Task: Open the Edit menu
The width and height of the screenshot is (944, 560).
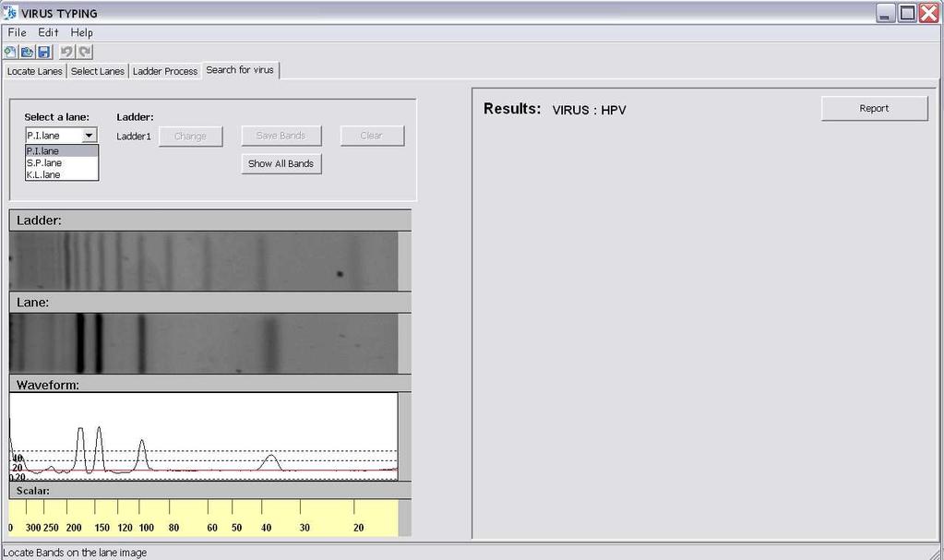Action: 48,32
